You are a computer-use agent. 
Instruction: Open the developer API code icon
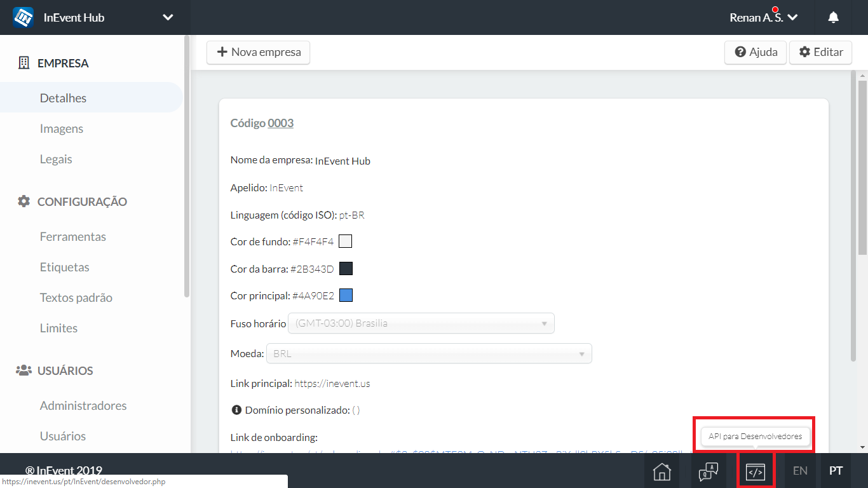tap(755, 471)
